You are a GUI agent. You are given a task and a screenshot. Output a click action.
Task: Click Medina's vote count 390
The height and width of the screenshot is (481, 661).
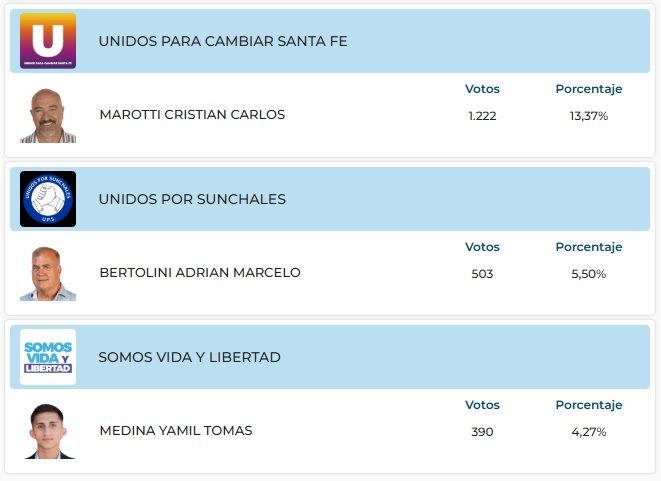(482, 432)
